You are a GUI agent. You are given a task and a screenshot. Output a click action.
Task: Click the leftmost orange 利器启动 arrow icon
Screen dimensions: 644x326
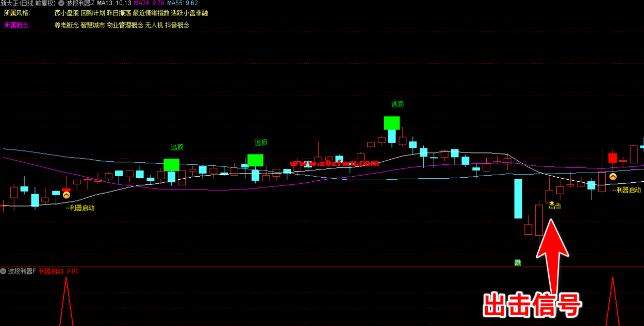[67, 195]
